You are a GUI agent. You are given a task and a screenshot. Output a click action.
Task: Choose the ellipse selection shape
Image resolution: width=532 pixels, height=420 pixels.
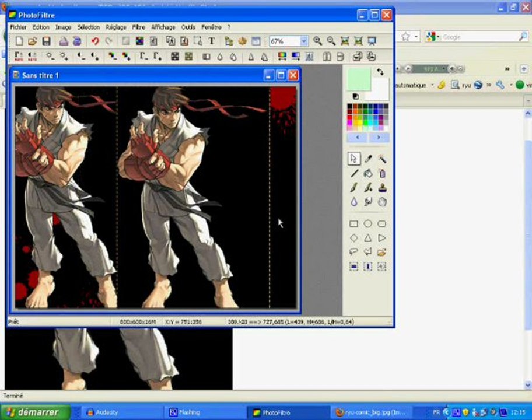(x=367, y=224)
